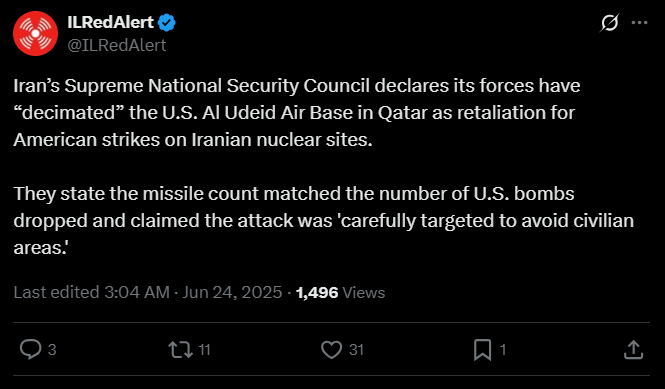The image size is (665, 389).
Task: Click the 1,496 Views counter
Action: 341,293
